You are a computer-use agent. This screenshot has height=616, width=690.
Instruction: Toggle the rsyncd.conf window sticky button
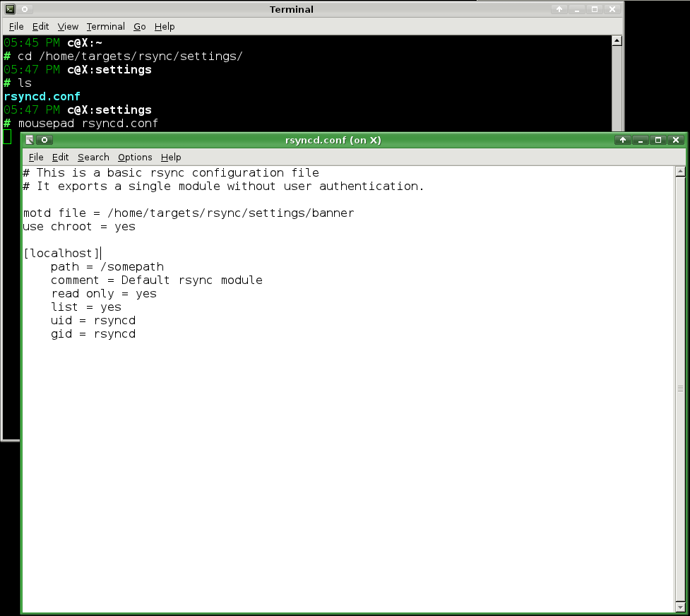pyautogui.click(x=44, y=140)
